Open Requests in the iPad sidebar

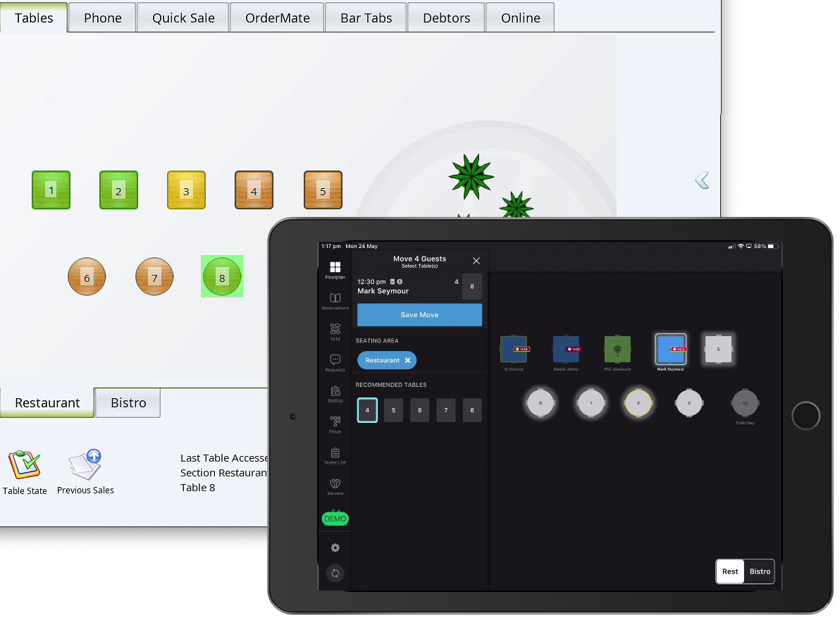(x=335, y=363)
